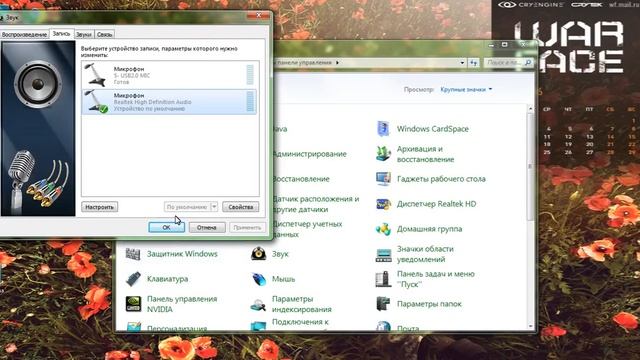Open Архивация и восстановление icon
Image resolution: width=640 pixels, height=360 pixels.
click(x=383, y=154)
